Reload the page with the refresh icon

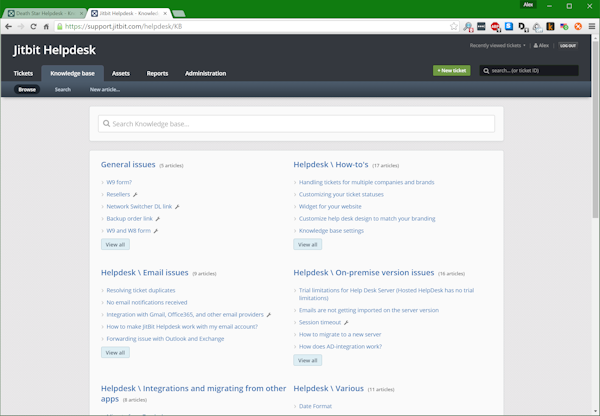tap(33, 26)
